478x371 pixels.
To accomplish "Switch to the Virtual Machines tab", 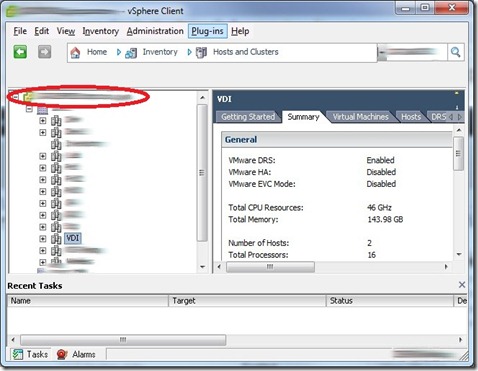I will (361, 117).
